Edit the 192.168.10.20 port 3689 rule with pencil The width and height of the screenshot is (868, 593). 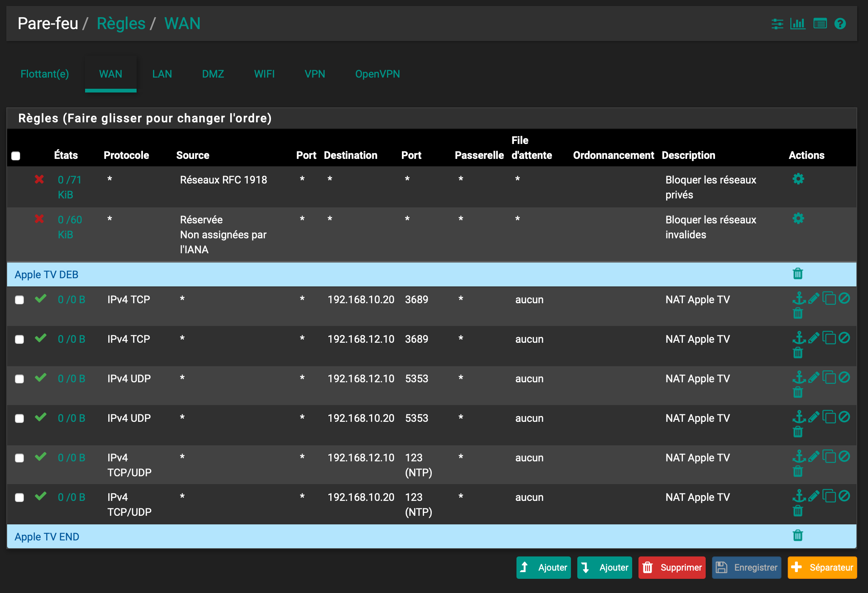pyautogui.click(x=814, y=298)
